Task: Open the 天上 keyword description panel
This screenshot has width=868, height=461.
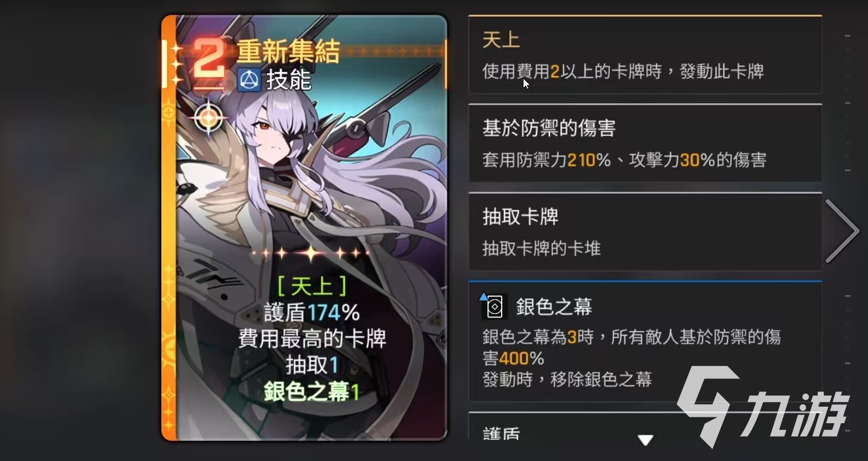Action: tap(645, 55)
